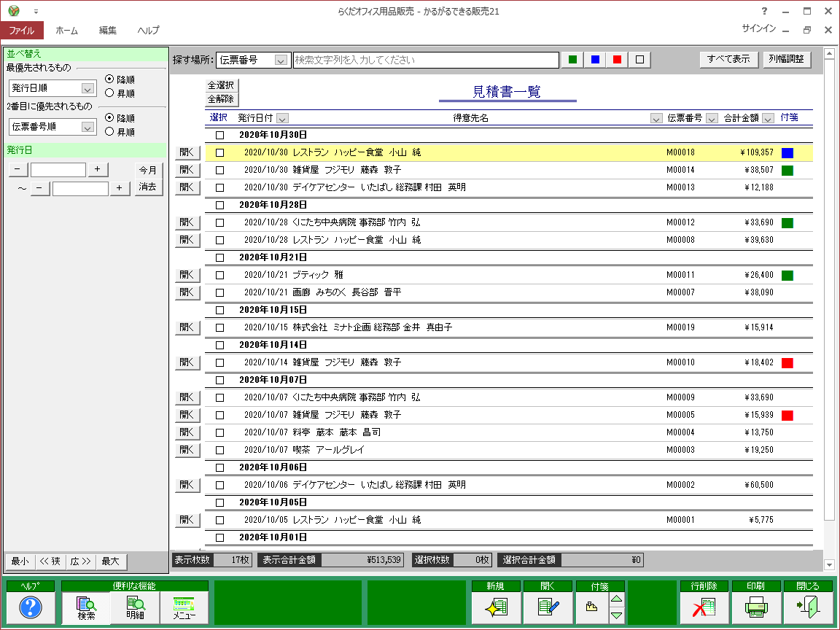Click the すべて表示 button
Image resolution: width=840 pixels, height=630 pixels.
(728, 59)
